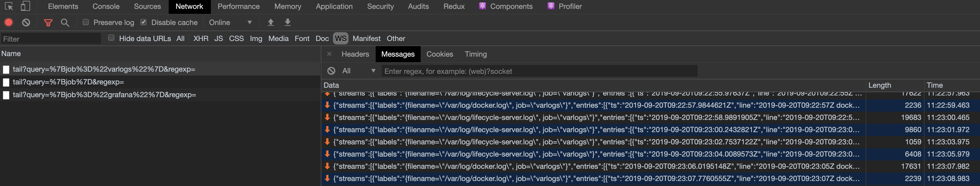Select the message received at 11:22:59.463
Viewport: 980px width, 186px height.
(x=651, y=105)
